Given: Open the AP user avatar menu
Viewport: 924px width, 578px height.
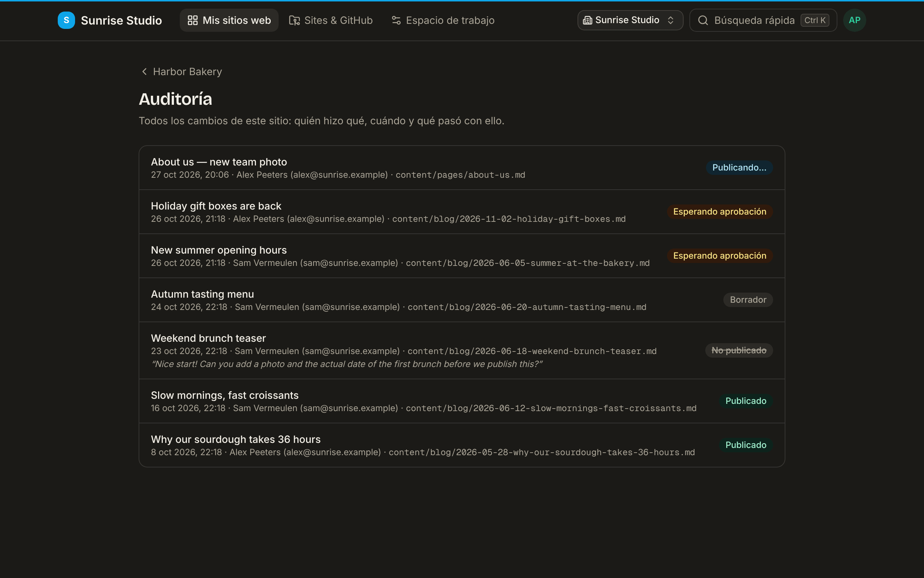Looking at the screenshot, I should 854,20.
